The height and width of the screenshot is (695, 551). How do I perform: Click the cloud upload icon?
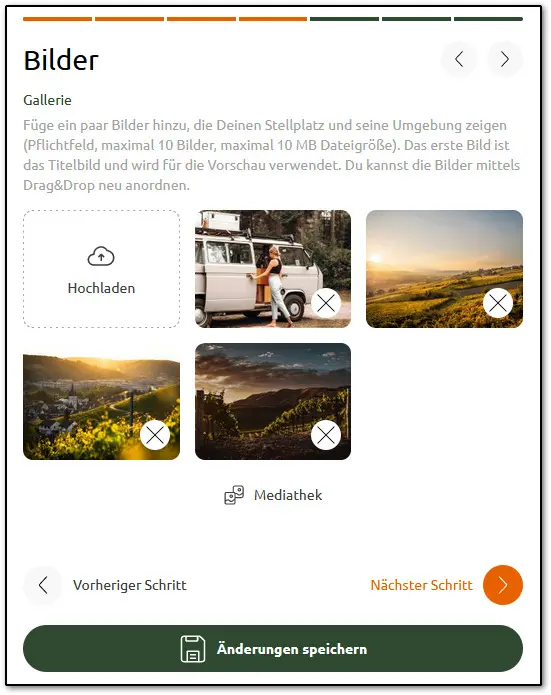tap(101, 257)
